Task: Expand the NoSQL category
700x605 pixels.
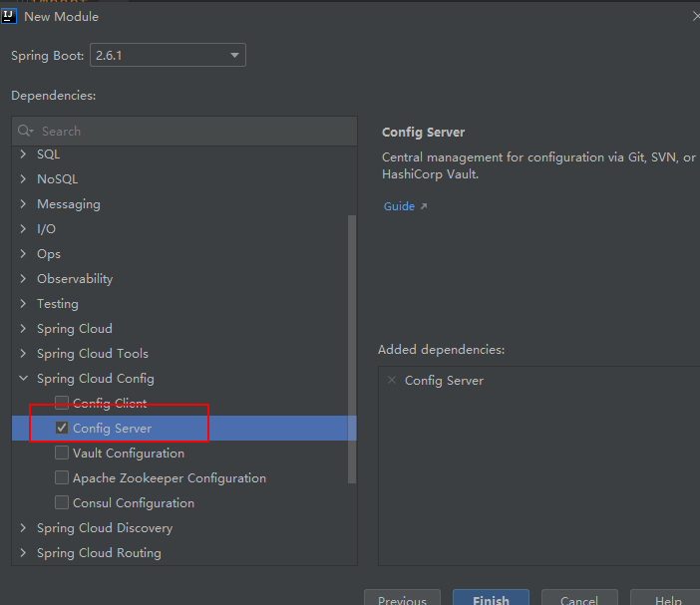Action: pyautogui.click(x=23, y=179)
